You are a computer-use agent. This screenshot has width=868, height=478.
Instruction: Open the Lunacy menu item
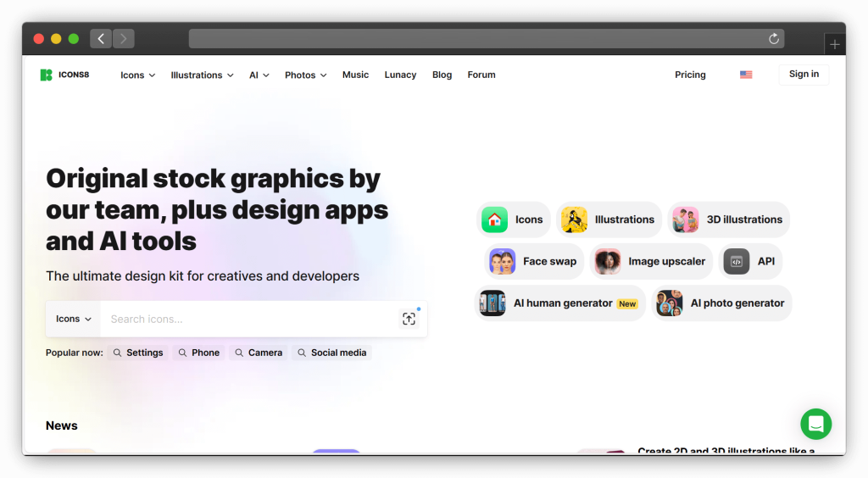coord(400,75)
